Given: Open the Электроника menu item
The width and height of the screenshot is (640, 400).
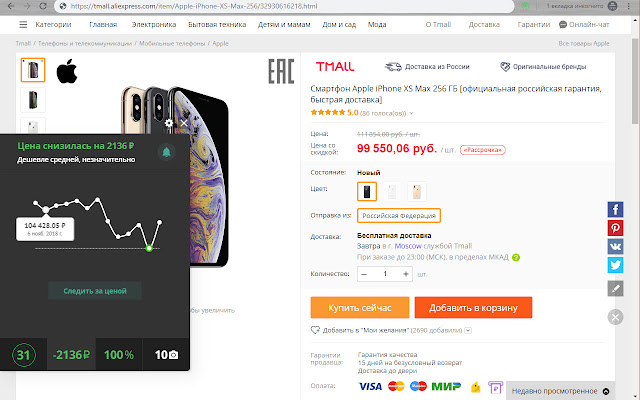Looking at the screenshot, I should pos(154,24).
